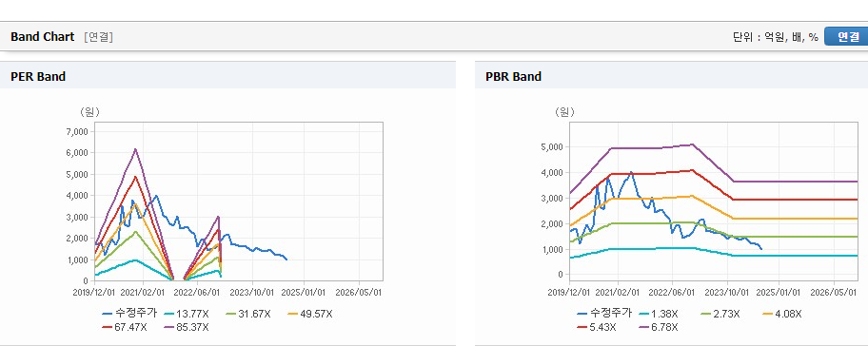
Task: Click 2021/02/01 x-axis date in PBR chart
Action: coord(619,292)
